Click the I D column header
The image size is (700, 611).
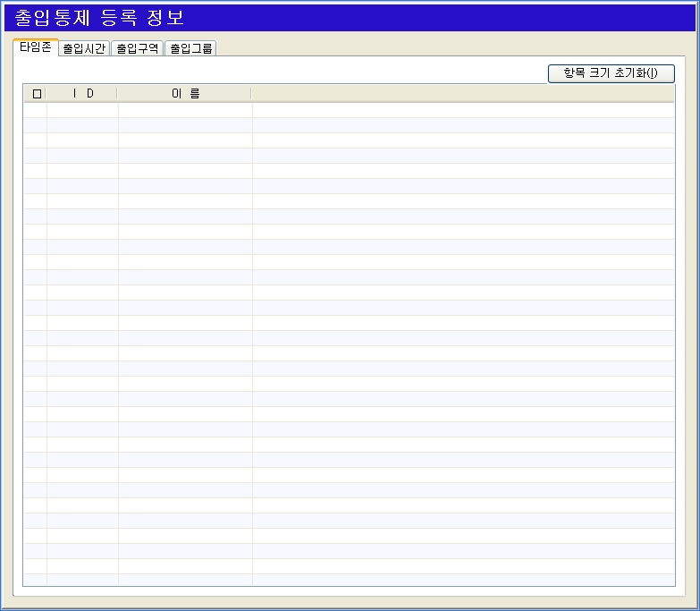(82, 93)
